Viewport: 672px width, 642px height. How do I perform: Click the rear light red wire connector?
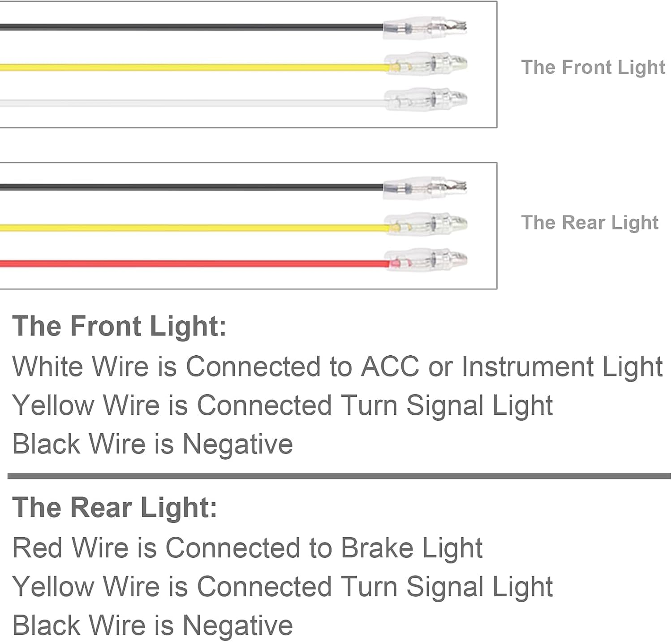(x=426, y=260)
